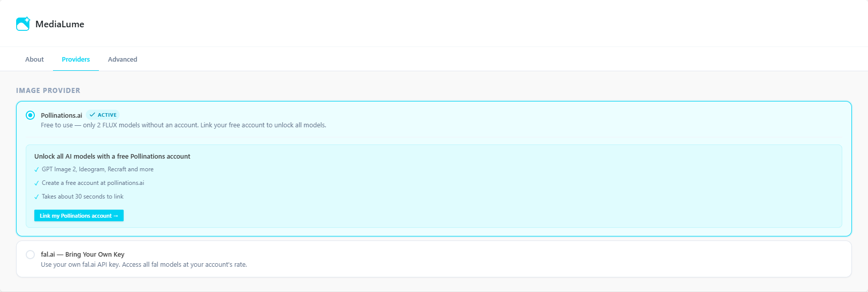Image resolution: width=868 pixels, height=292 pixels.
Task: Click 'Free to use — only 2 FLUX models' description
Action: coord(183,125)
